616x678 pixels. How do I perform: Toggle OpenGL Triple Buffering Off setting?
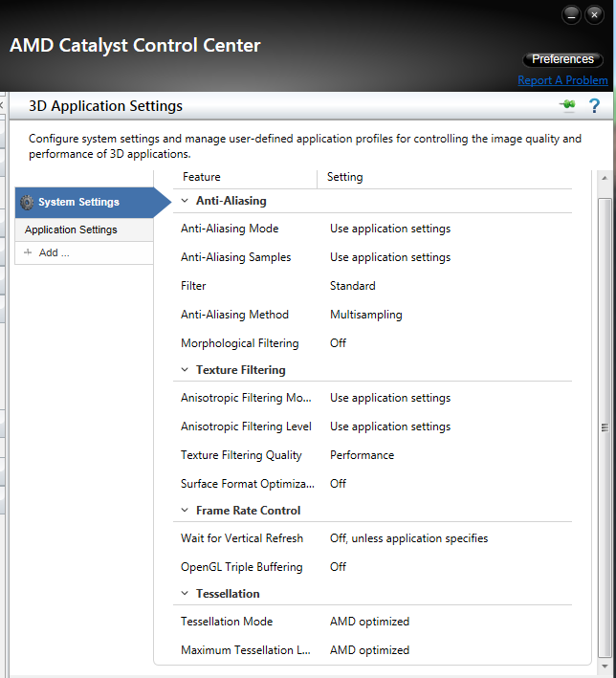click(338, 566)
